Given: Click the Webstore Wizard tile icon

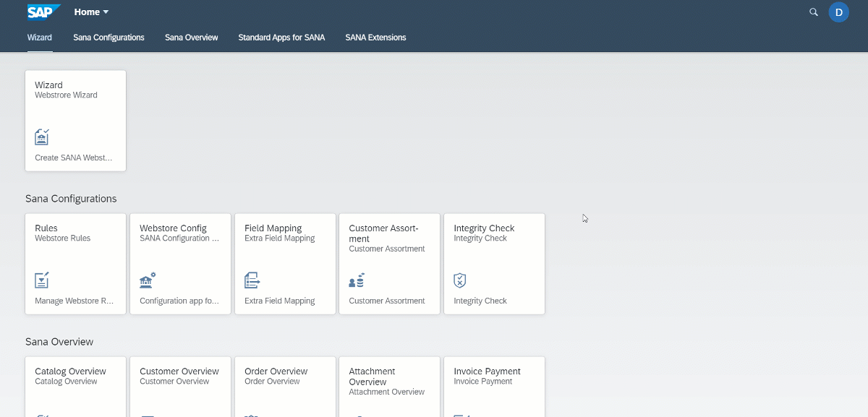Looking at the screenshot, I should [42, 137].
